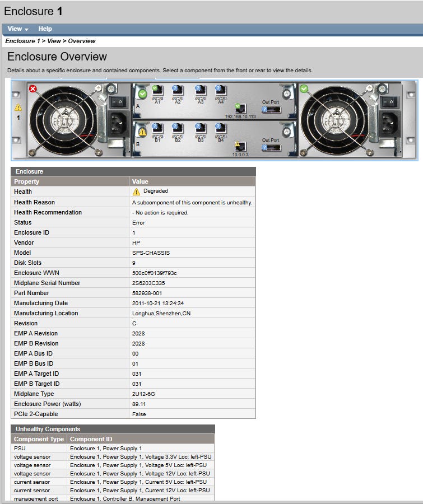423x504 pixels.
Task: Click the Property column header
Action: (70, 181)
